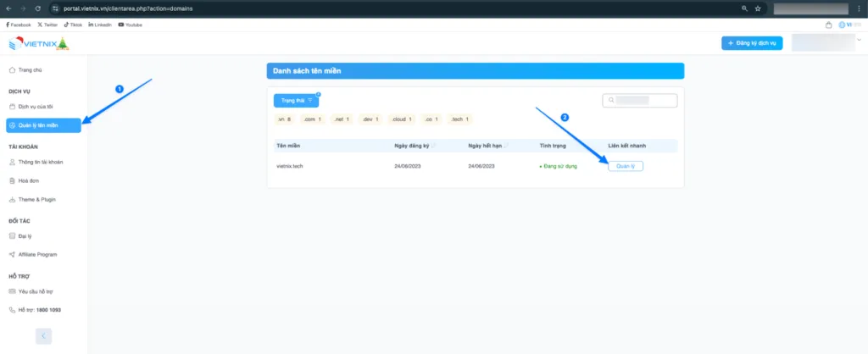Filter domains by the .tech tag

[x=459, y=119]
